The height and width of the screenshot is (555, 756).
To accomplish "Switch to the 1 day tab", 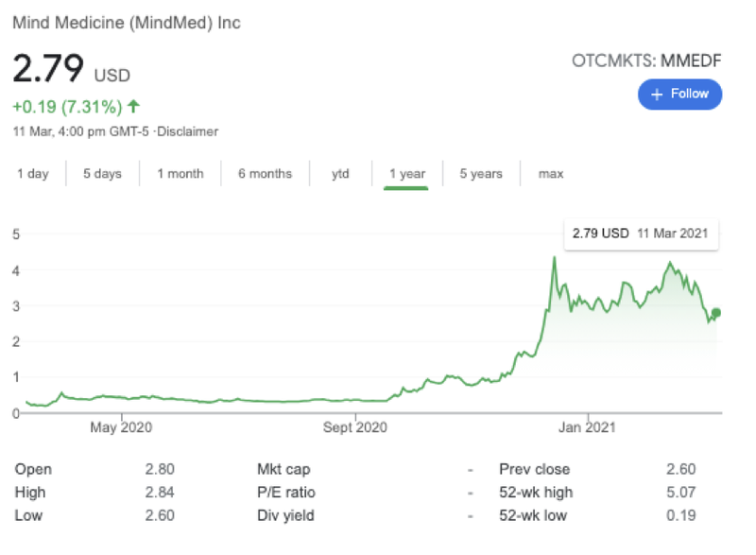I will pos(33,174).
